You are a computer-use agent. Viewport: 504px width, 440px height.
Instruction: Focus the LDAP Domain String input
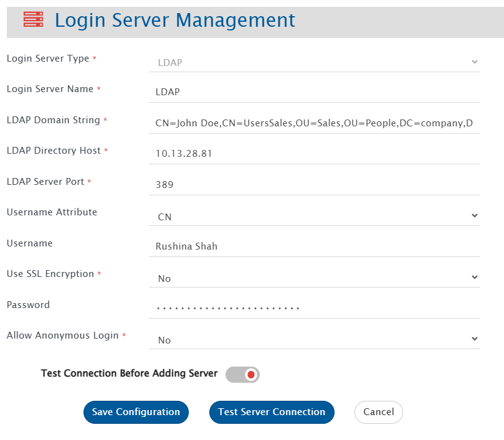tap(315, 123)
